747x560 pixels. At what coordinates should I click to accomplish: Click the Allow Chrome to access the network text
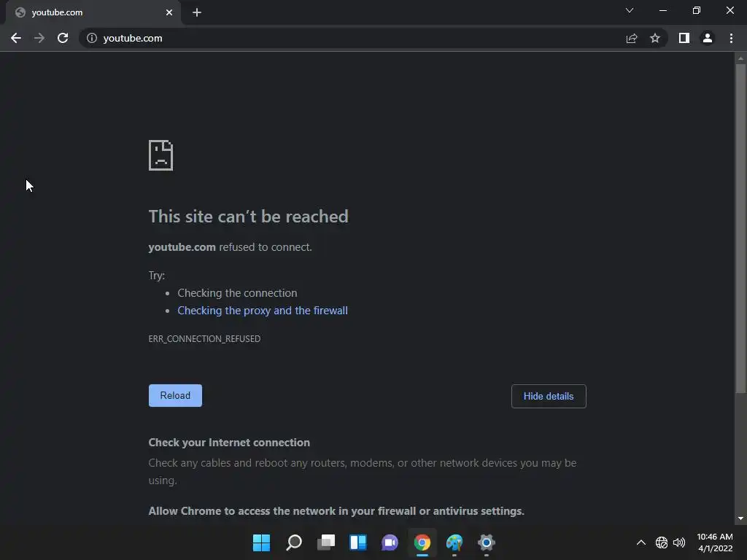click(336, 511)
